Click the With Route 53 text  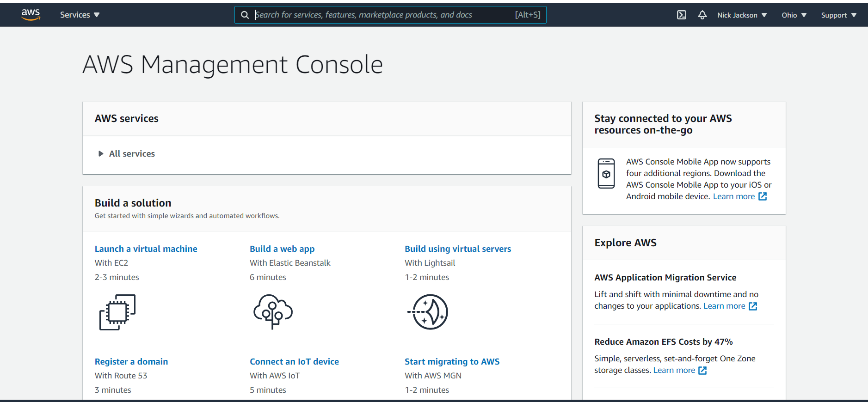tap(121, 376)
